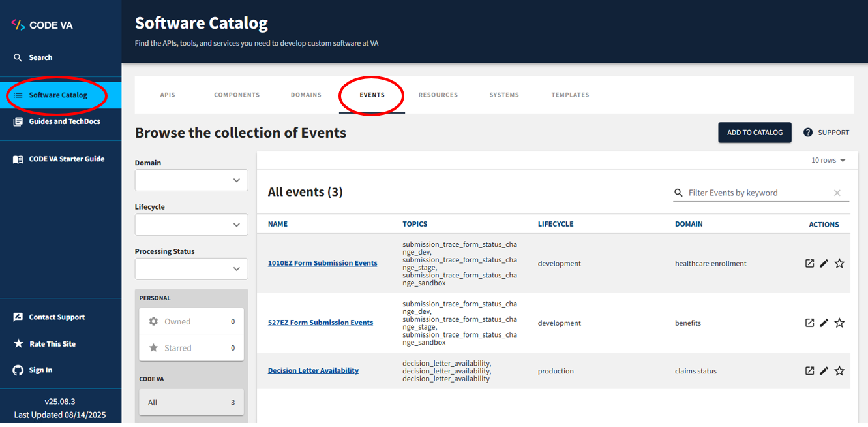Image resolution: width=868 pixels, height=427 pixels.
Task: Click the star icon next to Starred
Action: [153, 348]
